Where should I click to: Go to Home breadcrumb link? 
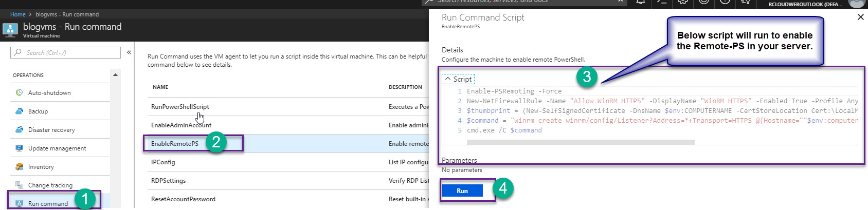(x=17, y=14)
